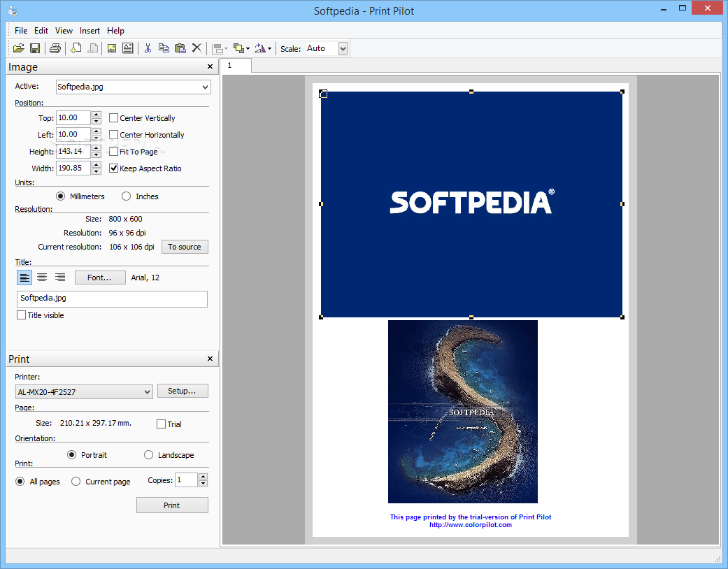Image resolution: width=728 pixels, height=569 pixels.
Task: Click the Top value input field
Action: coord(73,118)
